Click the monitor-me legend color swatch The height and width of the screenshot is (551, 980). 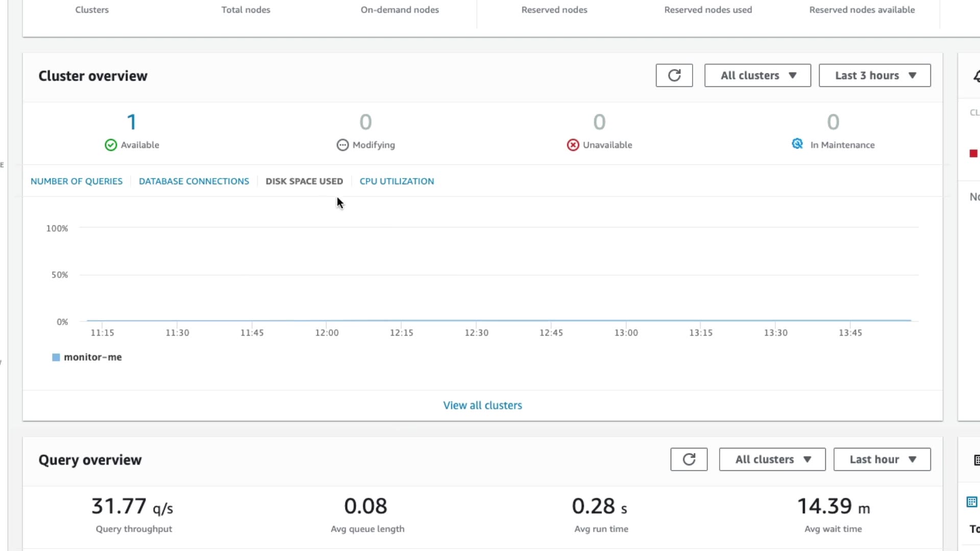pyautogui.click(x=56, y=357)
